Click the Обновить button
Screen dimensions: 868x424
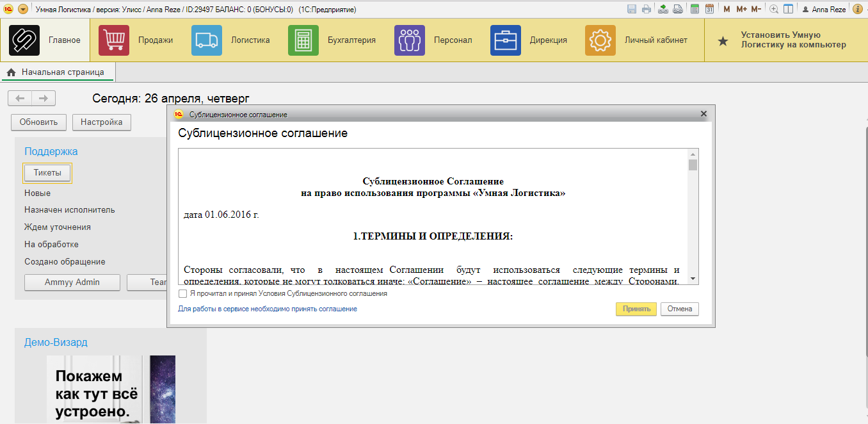click(x=38, y=122)
